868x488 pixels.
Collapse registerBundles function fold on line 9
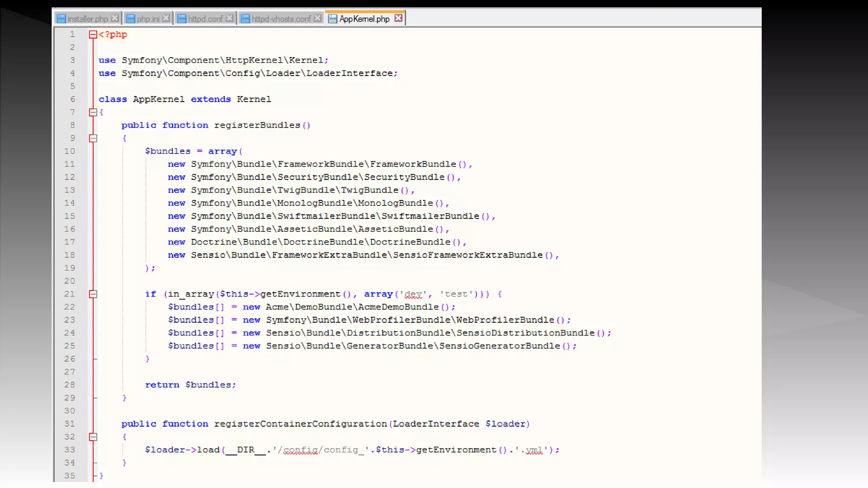(93, 138)
